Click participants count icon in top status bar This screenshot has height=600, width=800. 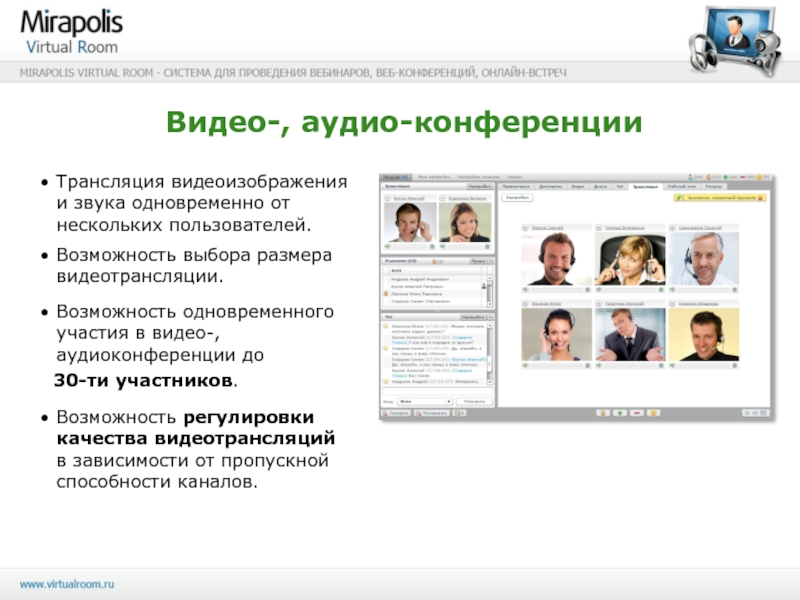click(x=691, y=177)
